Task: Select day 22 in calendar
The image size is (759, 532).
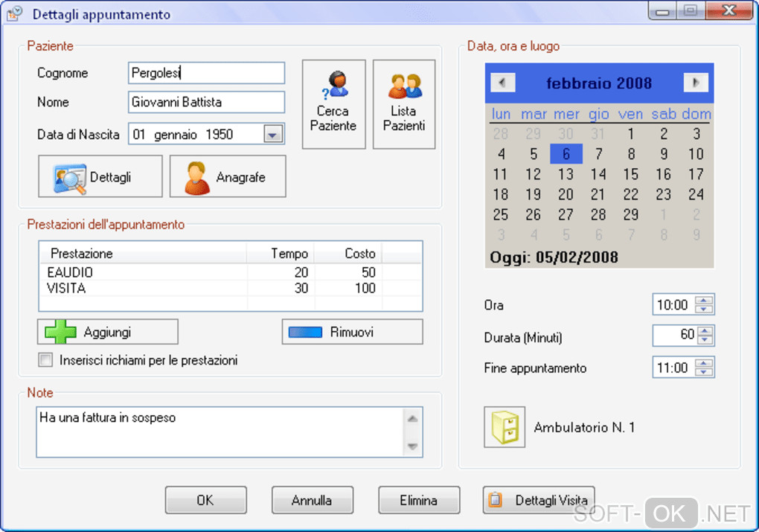Action: (631, 194)
